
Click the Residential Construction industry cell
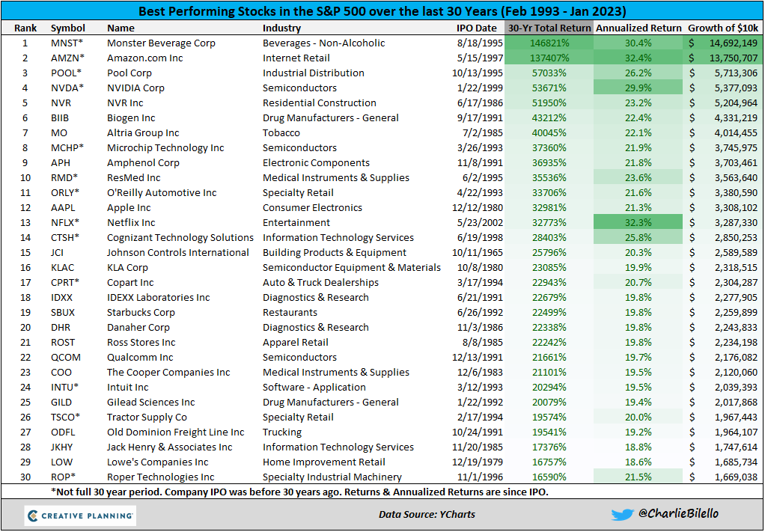point(319,103)
